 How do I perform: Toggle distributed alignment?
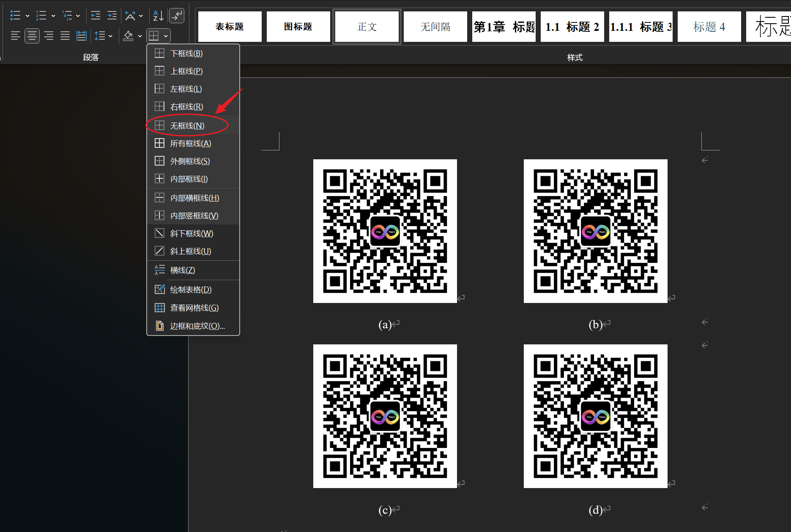(82, 36)
